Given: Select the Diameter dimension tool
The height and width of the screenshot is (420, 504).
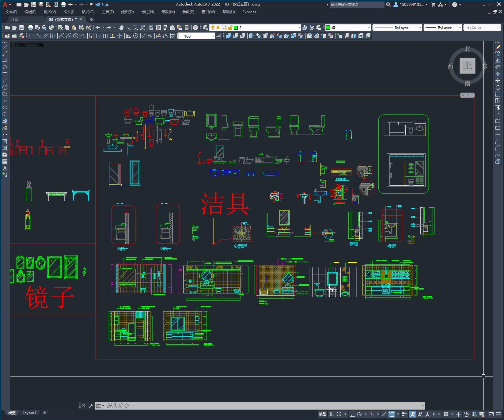Looking at the screenshot, I should pos(75,36).
